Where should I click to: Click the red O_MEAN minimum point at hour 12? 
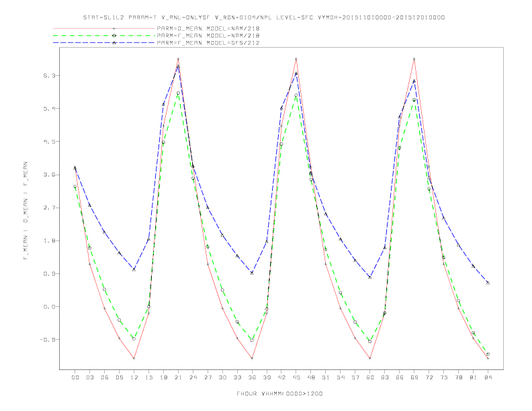click(x=134, y=358)
